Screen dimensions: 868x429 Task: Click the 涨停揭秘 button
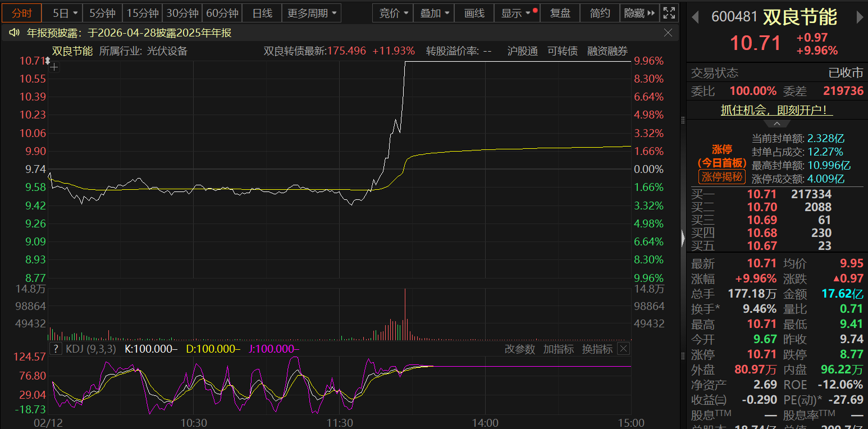[722, 177]
